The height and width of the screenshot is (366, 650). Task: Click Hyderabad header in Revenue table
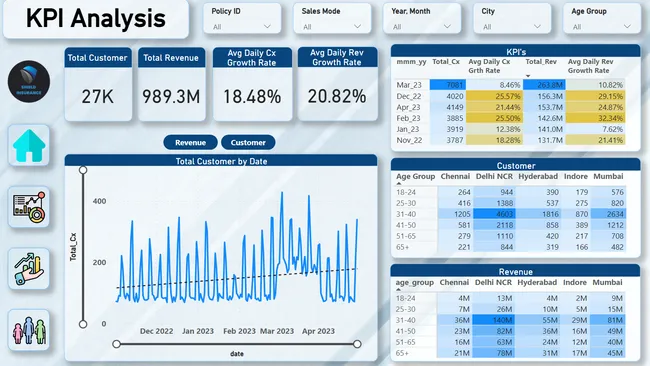pyautogui.click(x=537, y=282)
